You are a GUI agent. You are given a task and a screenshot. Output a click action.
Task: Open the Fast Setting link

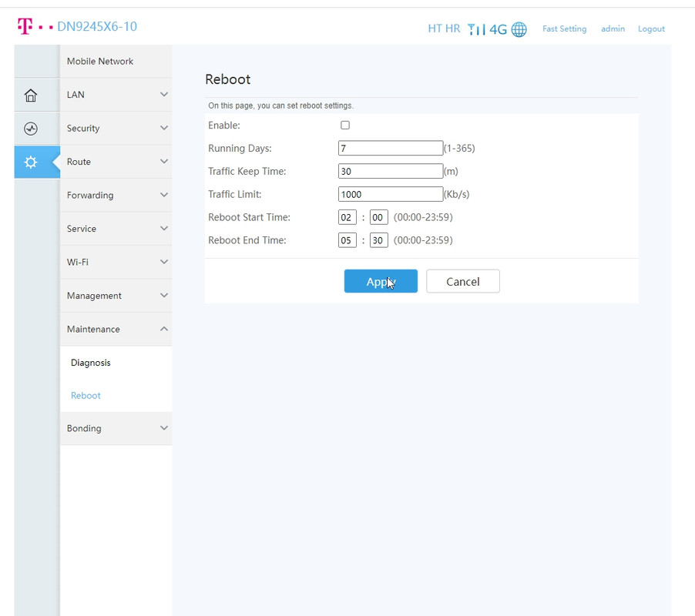pyautogui.click(x=564, y=28)
